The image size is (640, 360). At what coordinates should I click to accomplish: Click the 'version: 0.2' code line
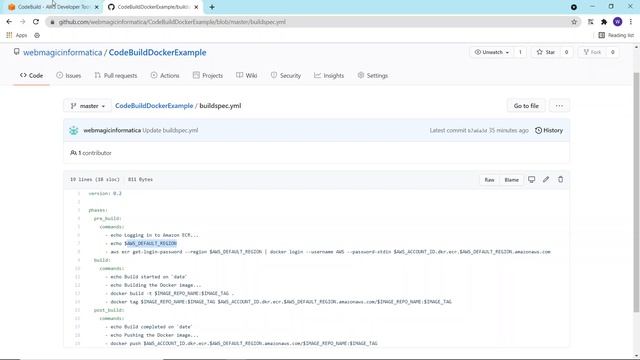pyautogui.click(x=105, y=193)
